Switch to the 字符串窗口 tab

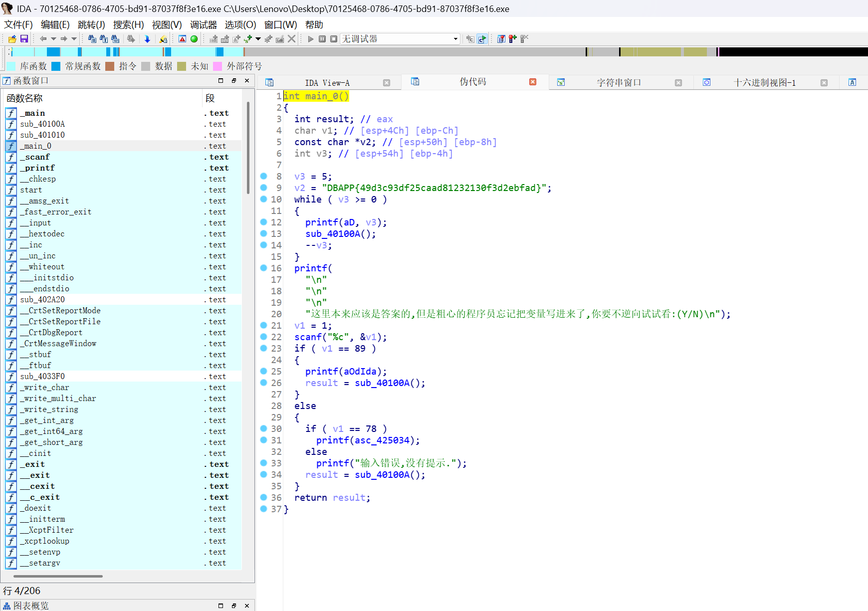619,83
